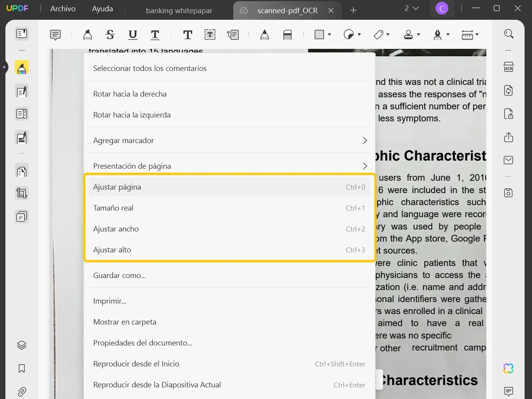Expand the Presentación de página submenu

229,166
